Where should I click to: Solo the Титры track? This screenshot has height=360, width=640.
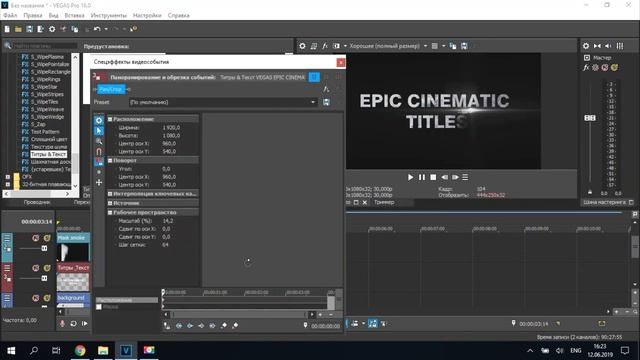(x=47, y=268)
